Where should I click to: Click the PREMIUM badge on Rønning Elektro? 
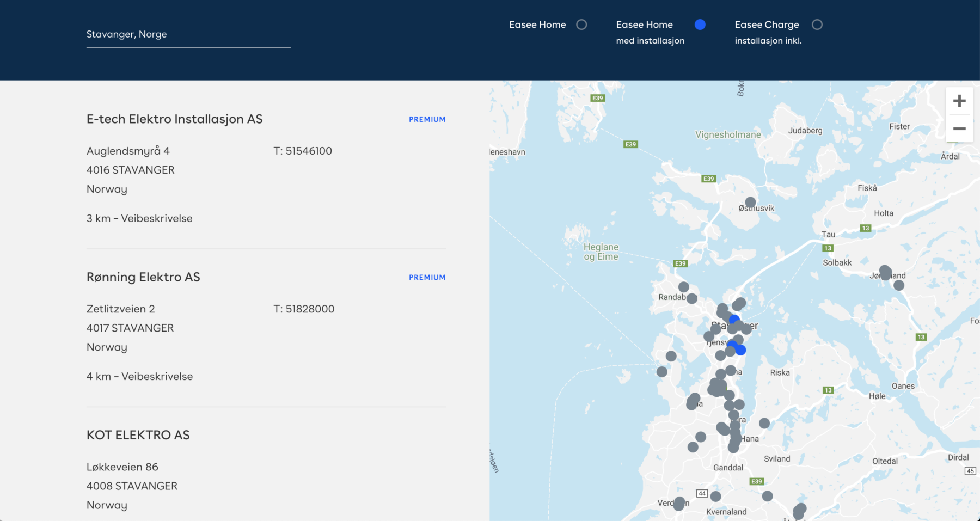click(427, 278)
